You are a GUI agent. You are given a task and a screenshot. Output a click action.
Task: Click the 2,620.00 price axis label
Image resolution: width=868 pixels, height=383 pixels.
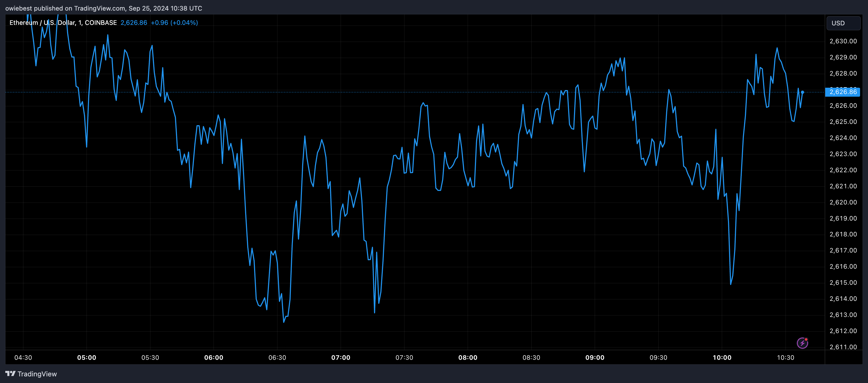click(843, 202)
